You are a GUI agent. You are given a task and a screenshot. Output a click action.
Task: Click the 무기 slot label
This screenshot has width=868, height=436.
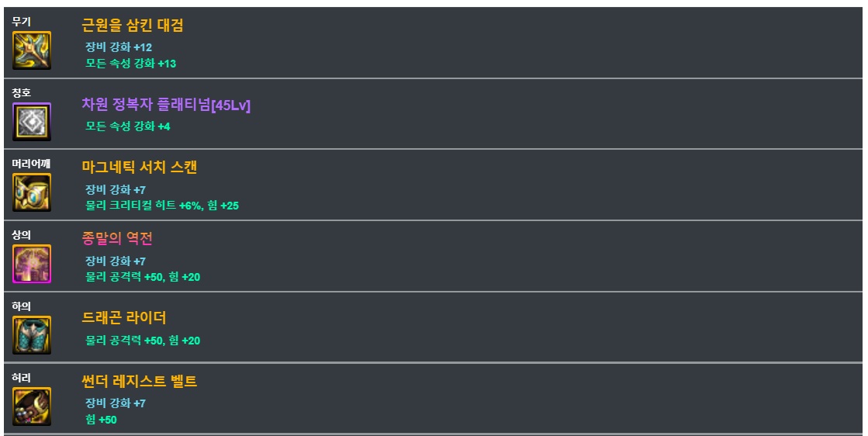click(21, 21)
